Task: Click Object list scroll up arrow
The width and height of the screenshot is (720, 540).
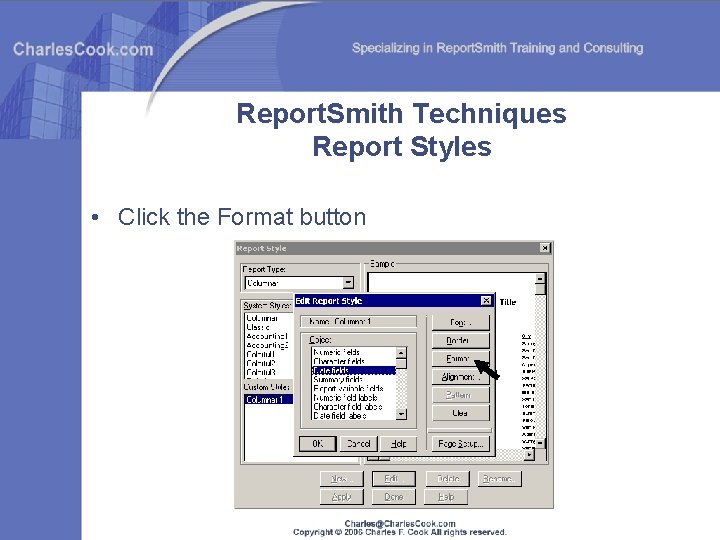Action: [401, 353]
